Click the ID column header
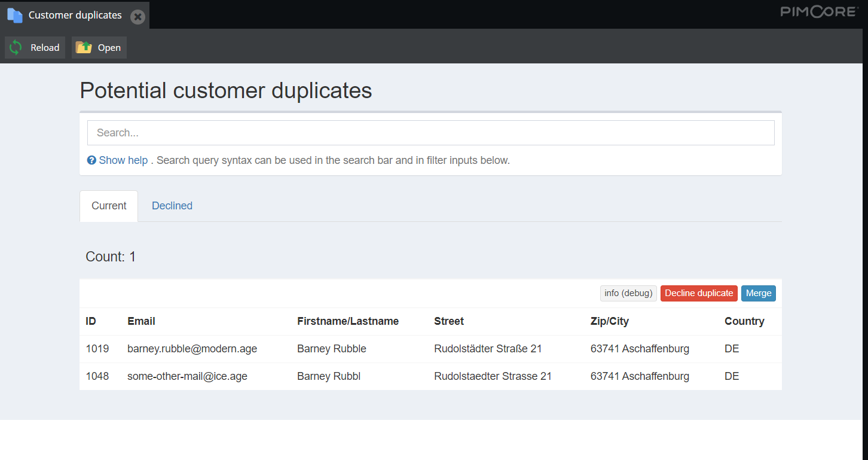The image size is (868, 460). coord(91,321)
